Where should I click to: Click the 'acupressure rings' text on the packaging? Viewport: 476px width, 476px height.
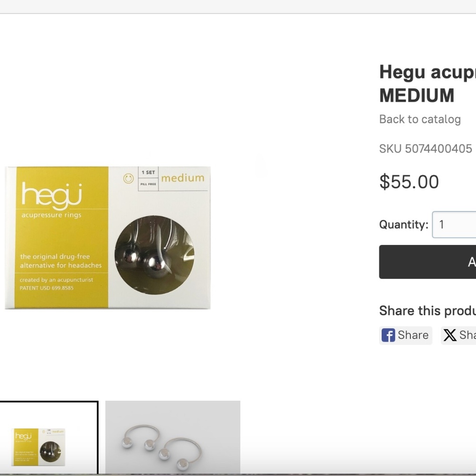pos(51,215)
